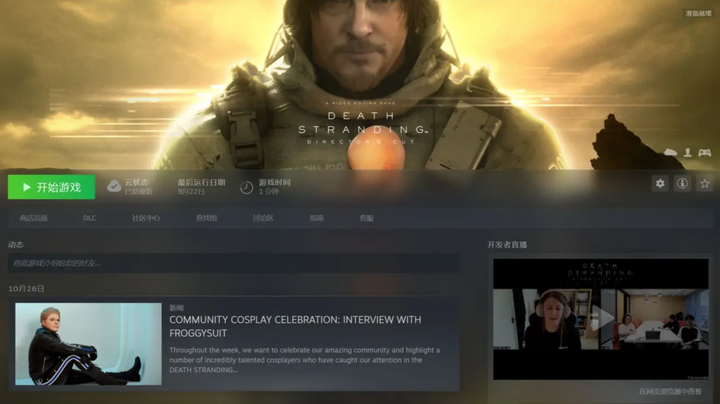720x404 pixels.
Task: Open the 社区中心 community hub tab
Action: (146, 218)
